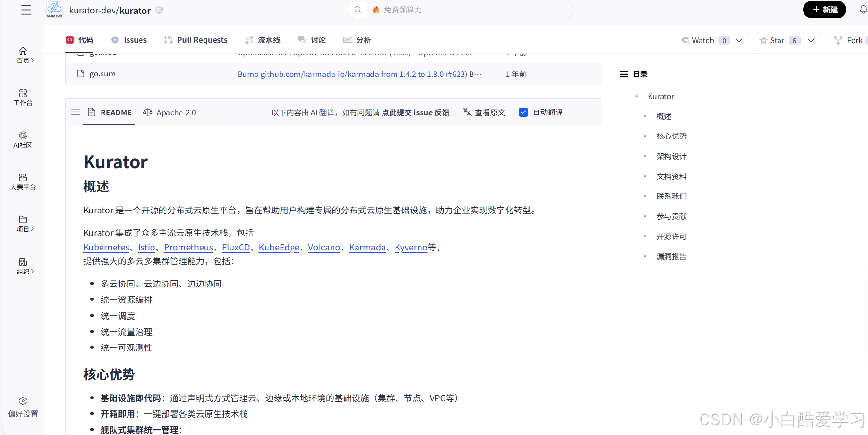
Task: Jump to 参与贡献 in table of contents
Action: pyautogui.click(x=671, y=216)
